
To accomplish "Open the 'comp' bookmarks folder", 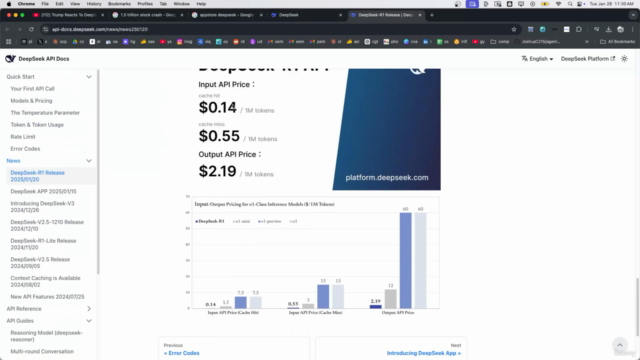I will pos(500,42).
